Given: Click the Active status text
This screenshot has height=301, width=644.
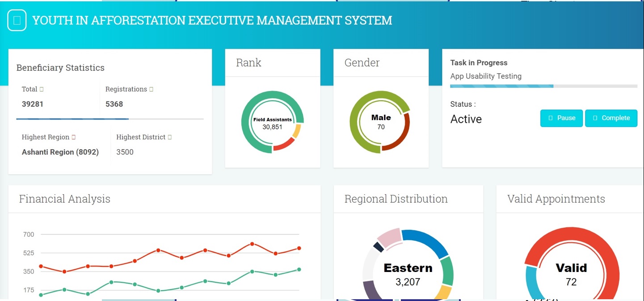Looking at the screenshot, I should (466, 119).
